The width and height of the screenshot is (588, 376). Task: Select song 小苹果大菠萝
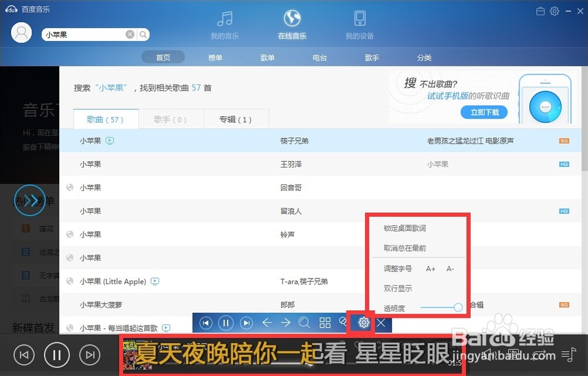(x=101, y=305)
